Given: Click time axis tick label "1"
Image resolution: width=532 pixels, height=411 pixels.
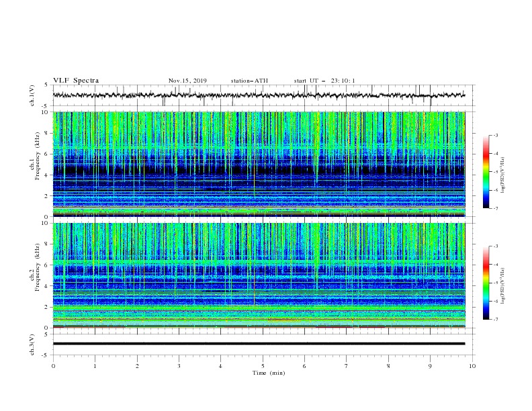Looking at the screenshot, I should (95, 366).
